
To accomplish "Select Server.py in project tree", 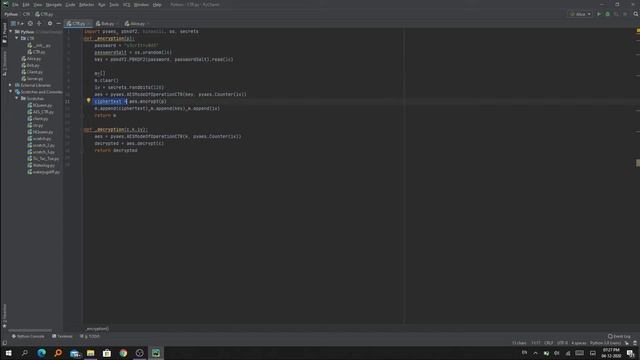I will click(x=32, y=78).
